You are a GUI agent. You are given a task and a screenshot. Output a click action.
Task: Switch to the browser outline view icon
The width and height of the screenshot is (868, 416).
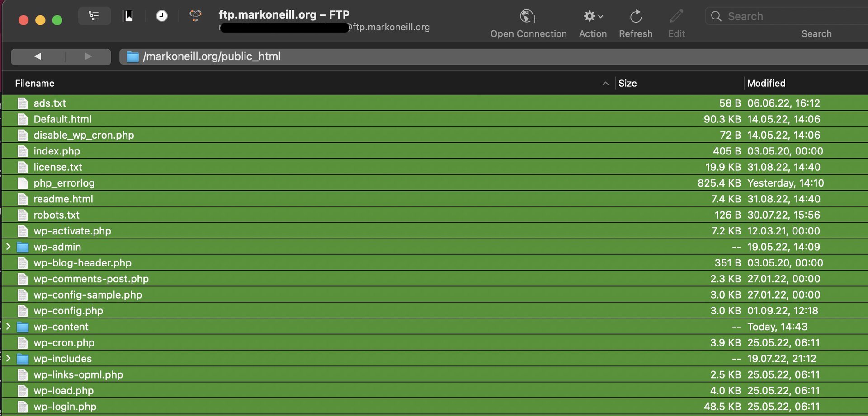pos(94,16)
